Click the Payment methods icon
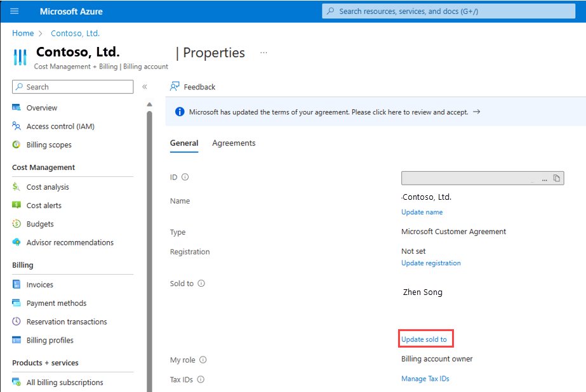Viewport: 586px width, 392px height. [x=17, y=303]
